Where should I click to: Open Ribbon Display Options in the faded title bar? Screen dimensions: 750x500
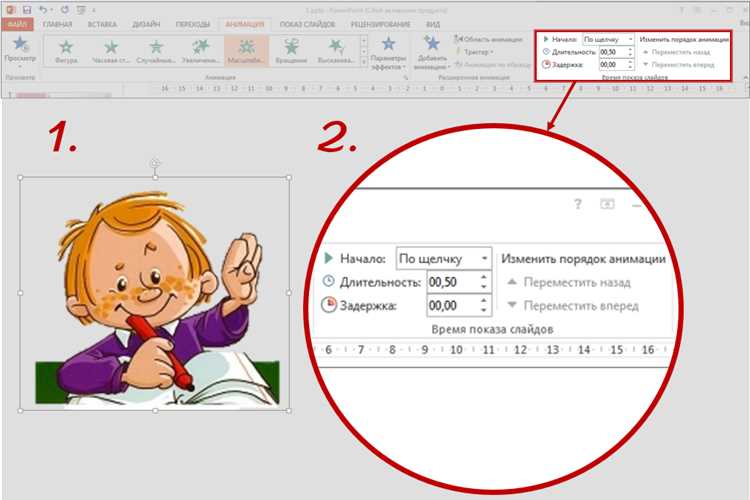pyautogui.click(x=698, y=10)
